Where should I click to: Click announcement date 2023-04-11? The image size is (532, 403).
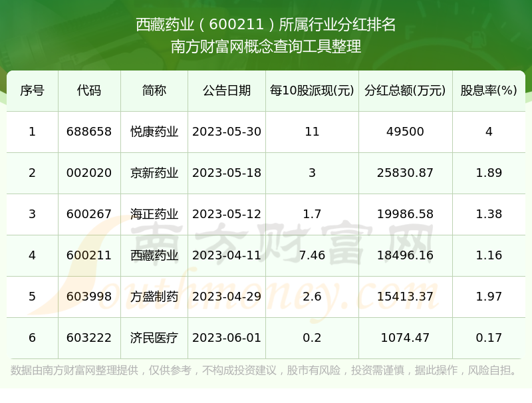[x=227, y=255]
